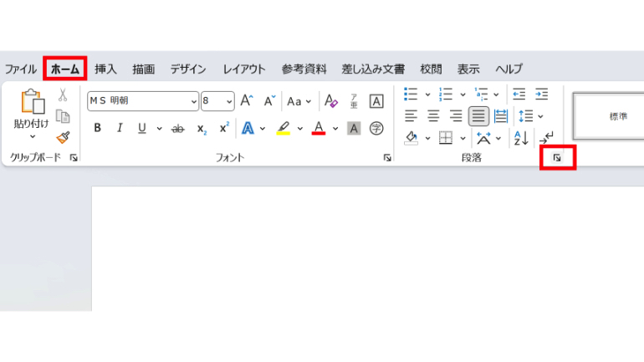Switch to the 校閲 tab

[431, 69]
